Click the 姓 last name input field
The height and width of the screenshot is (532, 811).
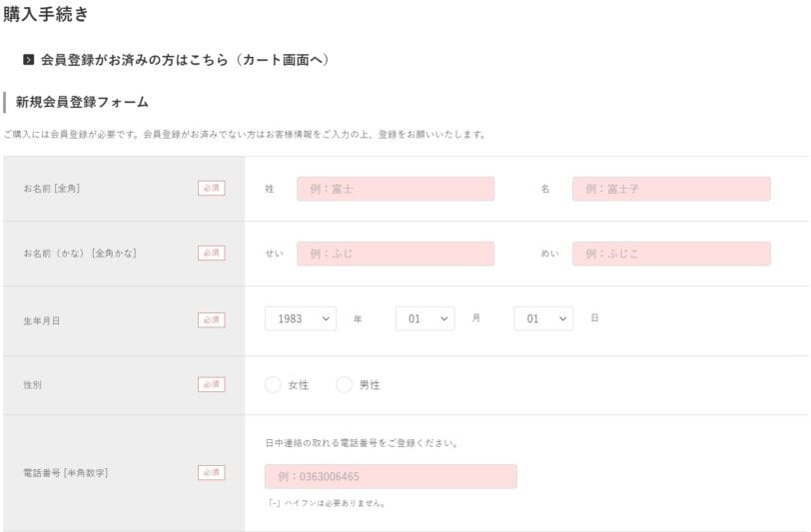(x=396, y=189)
